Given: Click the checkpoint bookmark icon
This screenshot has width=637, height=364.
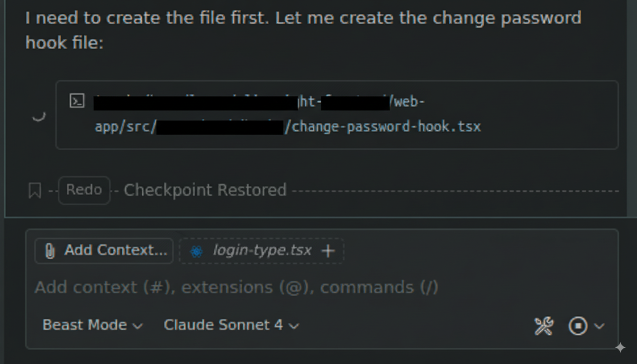Looking at the screenshot, I should pos(35,191).
